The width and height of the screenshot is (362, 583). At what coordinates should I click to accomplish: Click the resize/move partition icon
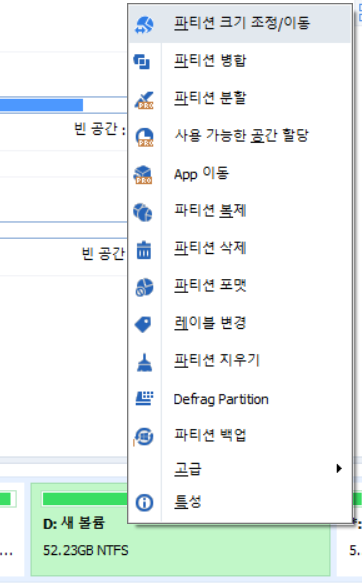[144, 25]
